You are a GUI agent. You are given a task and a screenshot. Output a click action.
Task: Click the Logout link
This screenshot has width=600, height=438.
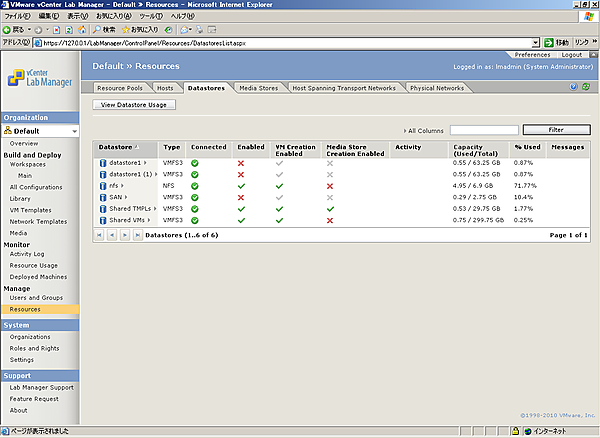pos(572,55)
